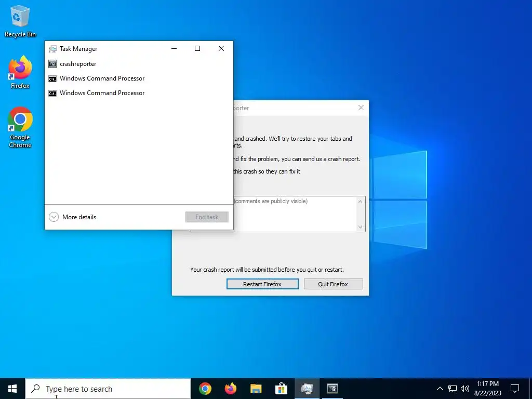Select the first Windows Command Processor row

coord(139,78)
